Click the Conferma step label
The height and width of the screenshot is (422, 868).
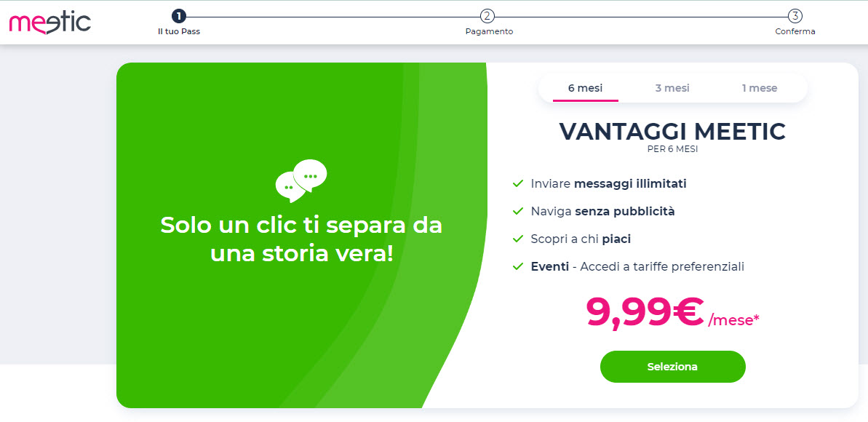(795, 31)
